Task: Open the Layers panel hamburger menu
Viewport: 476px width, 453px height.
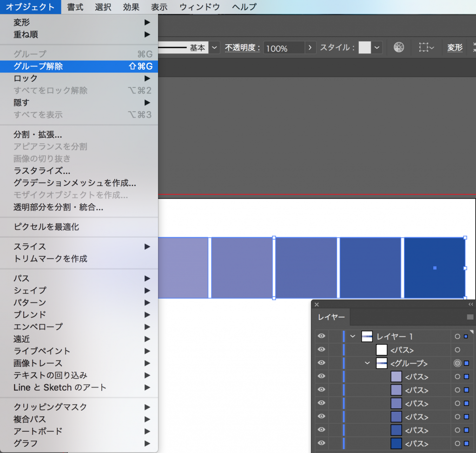Action: pyautogui.click(x=470, y=317)
